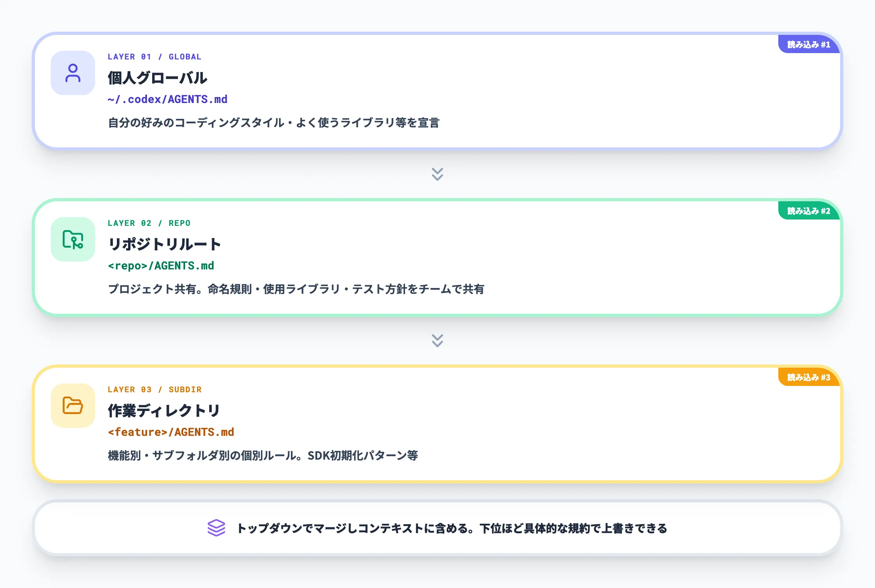Viewport: 875px width, 588px height.
Task: Click the double chevron between Layer 02 and Layer 03
Action: point(437,340)
